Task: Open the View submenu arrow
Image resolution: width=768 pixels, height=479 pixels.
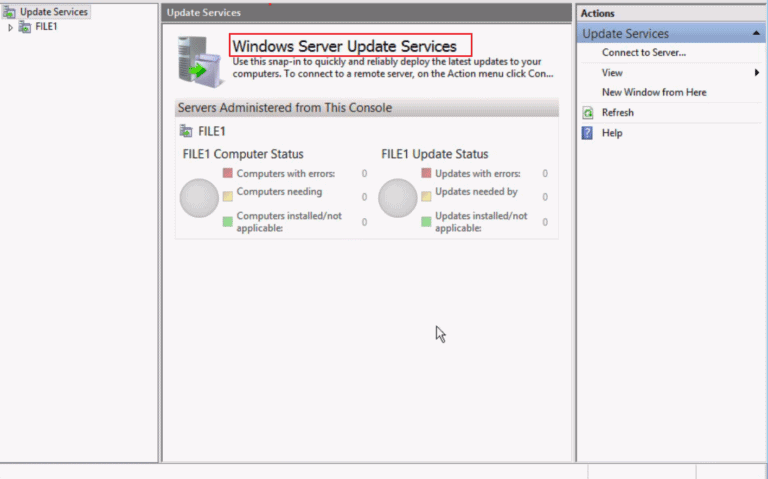Action: click(x=756, y=73)
